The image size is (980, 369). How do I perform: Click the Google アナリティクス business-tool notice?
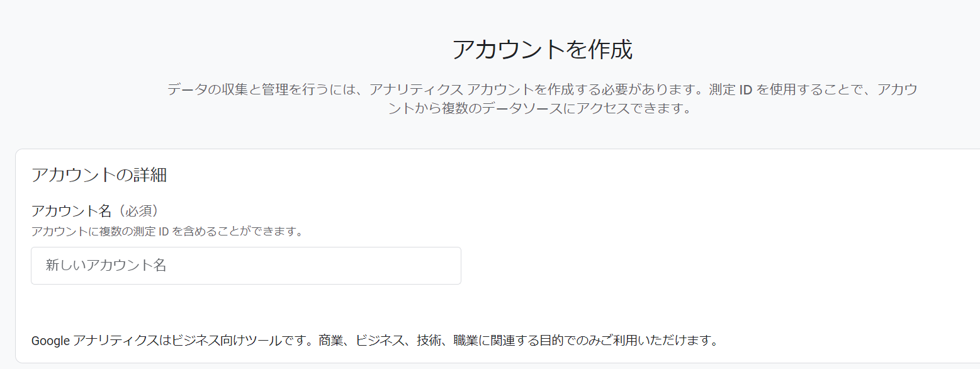(375, 341)
